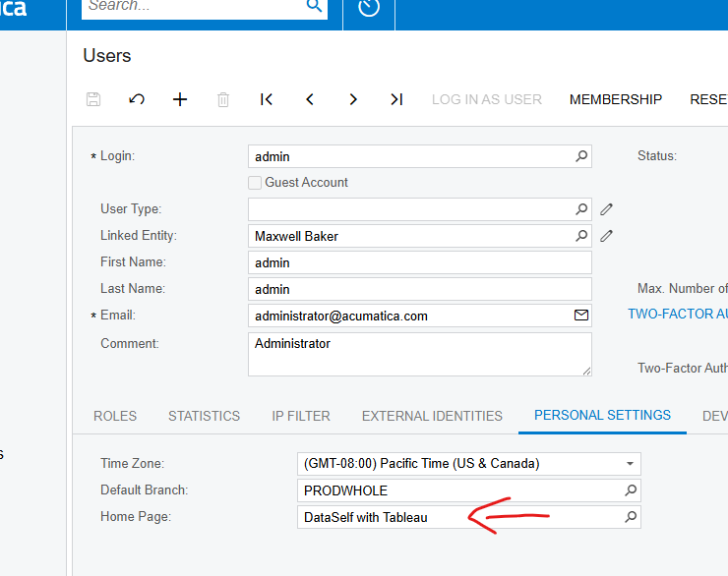Screen dimensions: 728x576
Task: Click the undo/cancel changes toolbar icon
Action: (x=137, y=99)
